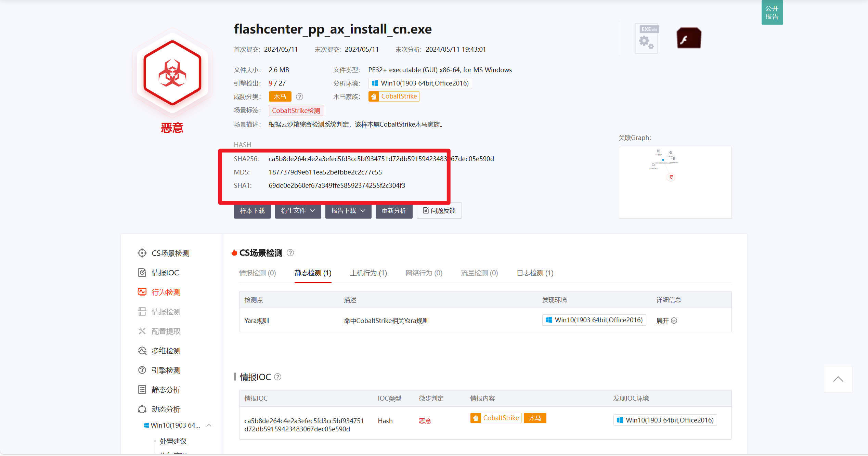The height and width of the screenshot is (456, 868).
Task: Jump to 静态分析 sidebar section
Action: [166, 390]
